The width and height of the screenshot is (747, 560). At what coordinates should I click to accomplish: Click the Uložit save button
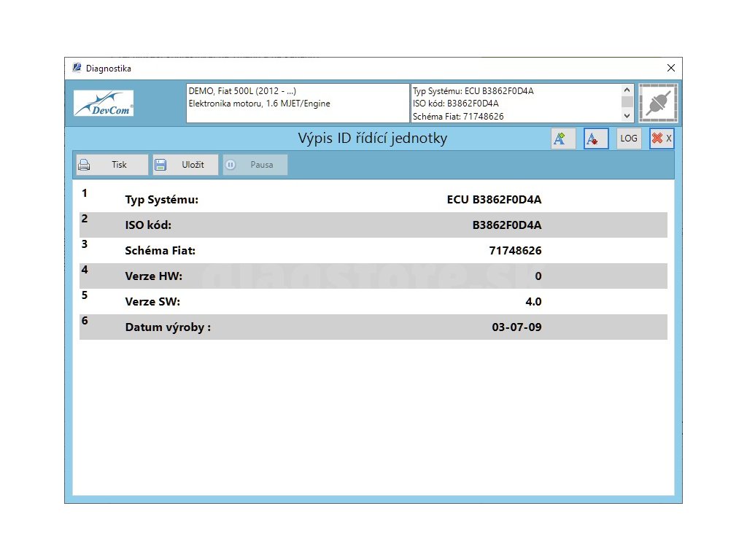(x=185, y=165)
